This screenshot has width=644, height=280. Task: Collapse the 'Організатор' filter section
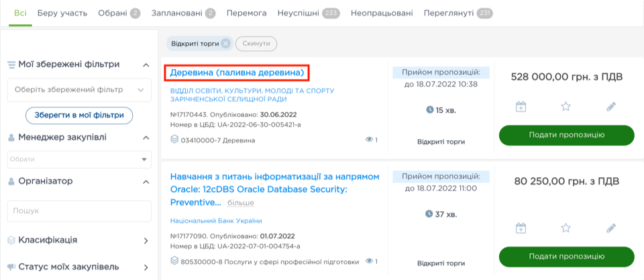pyautogui.click(x=146, y=181)
